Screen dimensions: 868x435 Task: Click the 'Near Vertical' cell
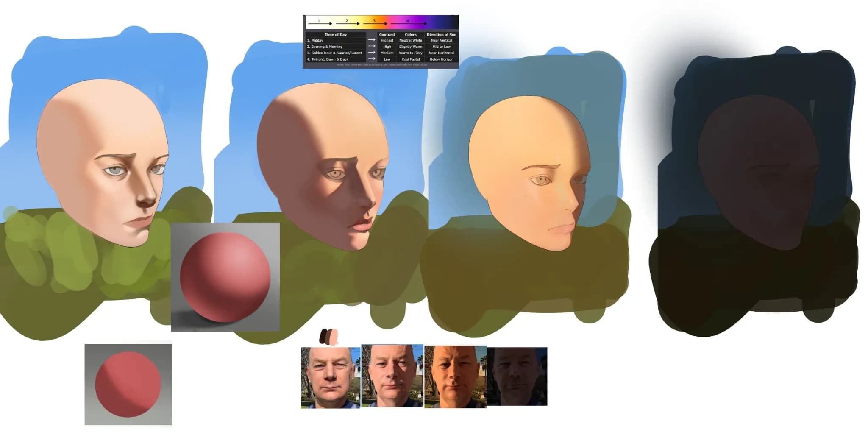pos(442,40)
